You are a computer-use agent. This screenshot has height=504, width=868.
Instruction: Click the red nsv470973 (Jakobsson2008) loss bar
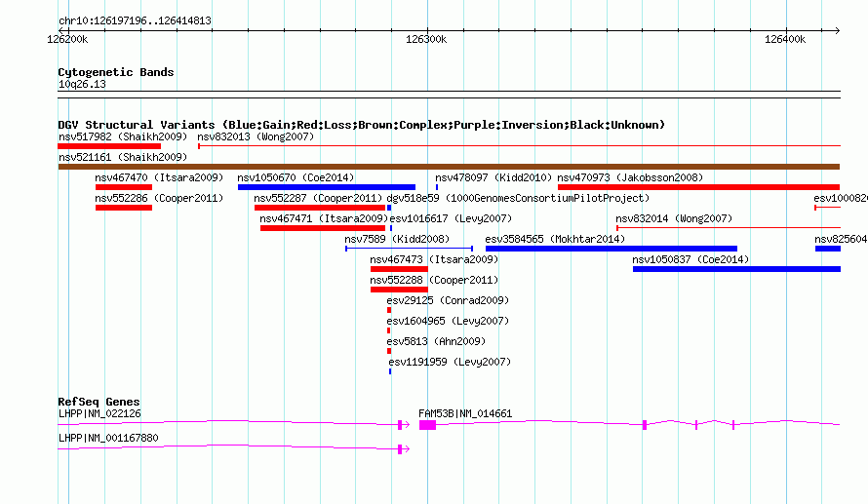pos(698,187)
